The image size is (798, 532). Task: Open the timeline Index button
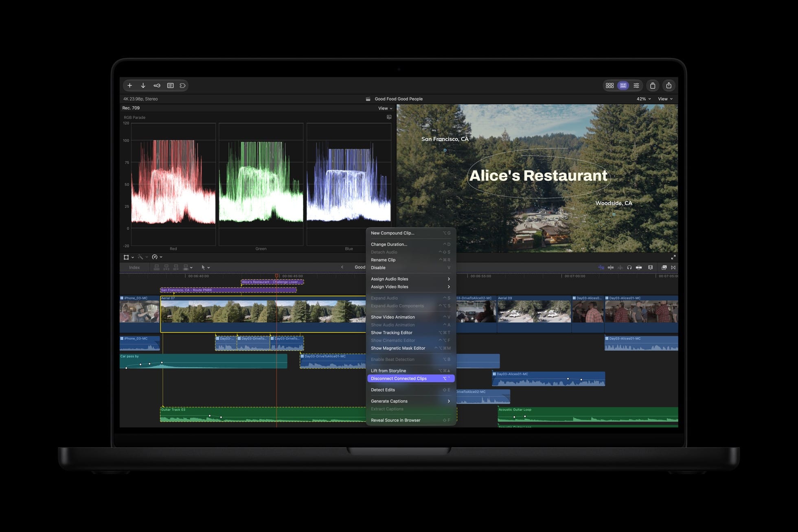click(x=134, y=267)
